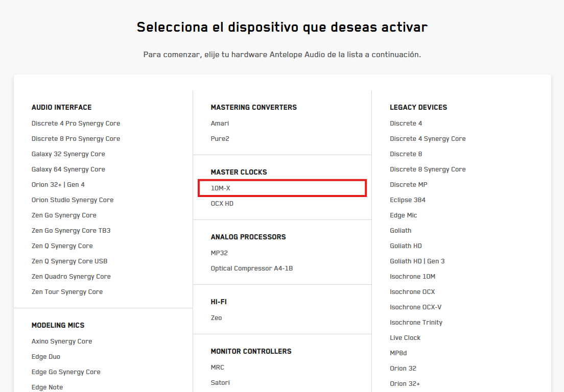This screenshot has width=564, height=392.
Task: Choose Zen Quadro Synergy Core
Action: coord(71,277)
